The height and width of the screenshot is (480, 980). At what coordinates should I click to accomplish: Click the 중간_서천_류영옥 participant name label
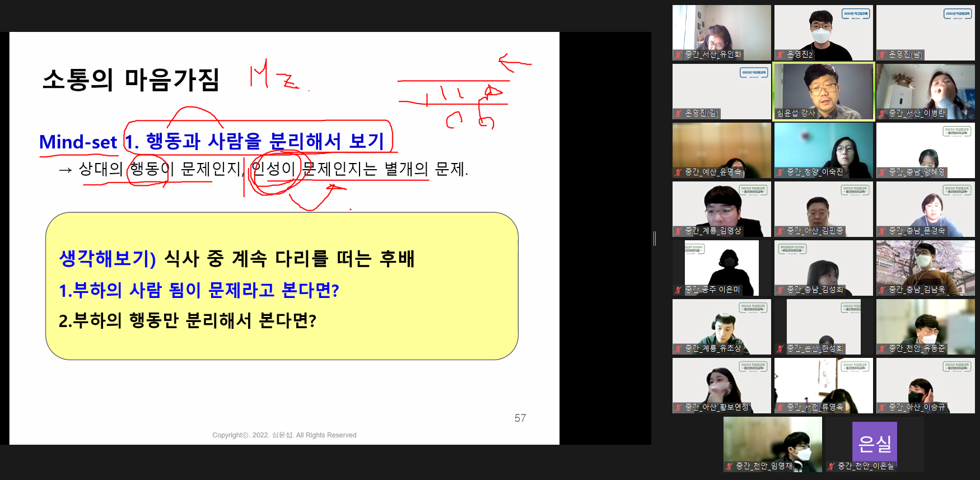click(814, 407)
